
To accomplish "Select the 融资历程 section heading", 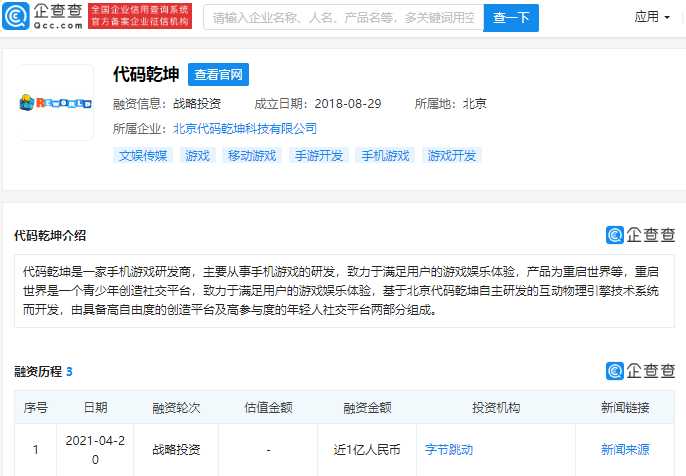I will (38, 371).
